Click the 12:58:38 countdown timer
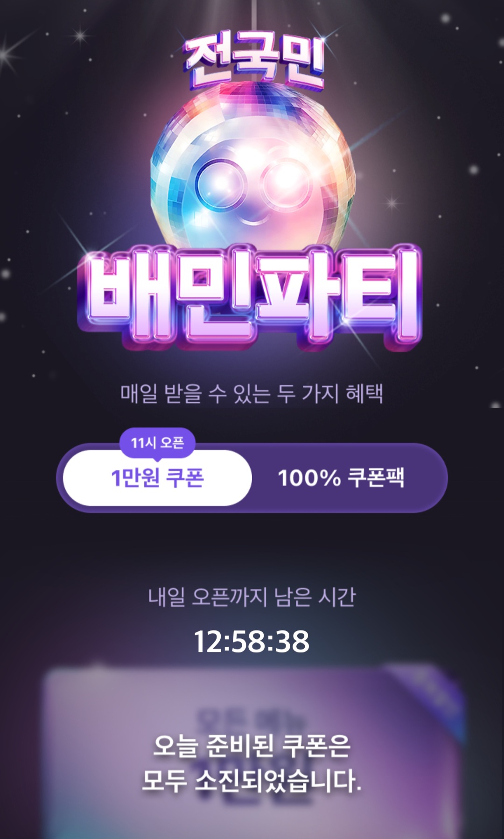This screenshot has height=839, width=504. coord(252,641)
